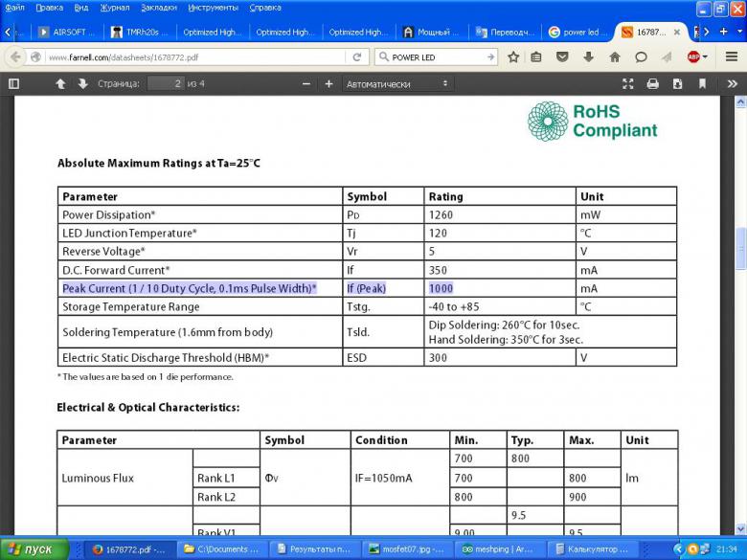This screenshot has height=560, width=747.
Task: Print the PDF document
Action: click(x=653, y=84)
